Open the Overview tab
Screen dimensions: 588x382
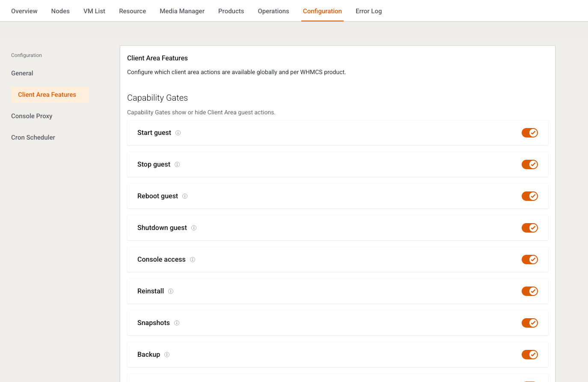24,11
